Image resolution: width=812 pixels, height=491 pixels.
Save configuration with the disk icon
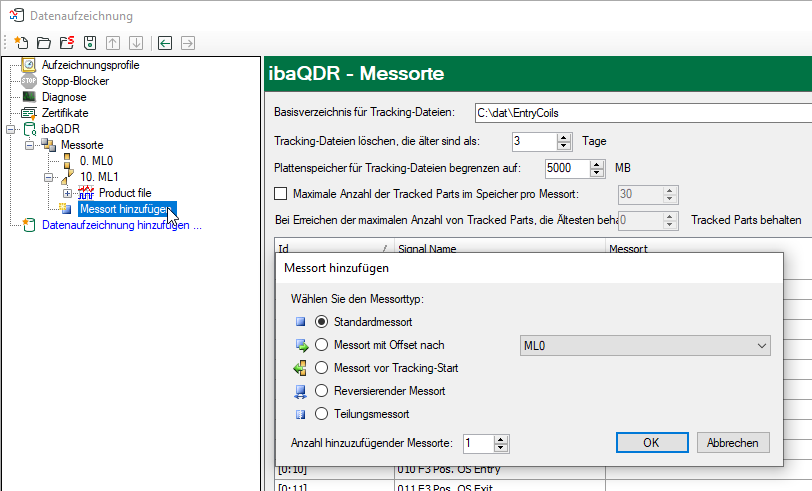click(x=90, y=43)
